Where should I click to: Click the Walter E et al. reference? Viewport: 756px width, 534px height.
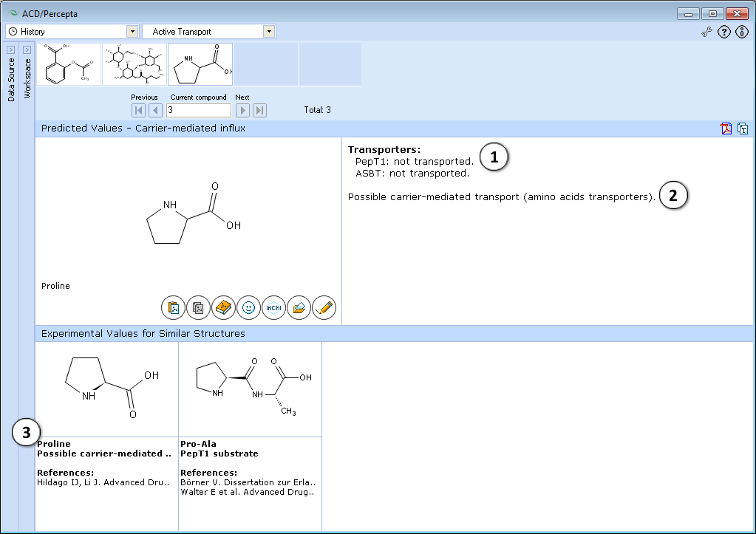coord(248,492)
